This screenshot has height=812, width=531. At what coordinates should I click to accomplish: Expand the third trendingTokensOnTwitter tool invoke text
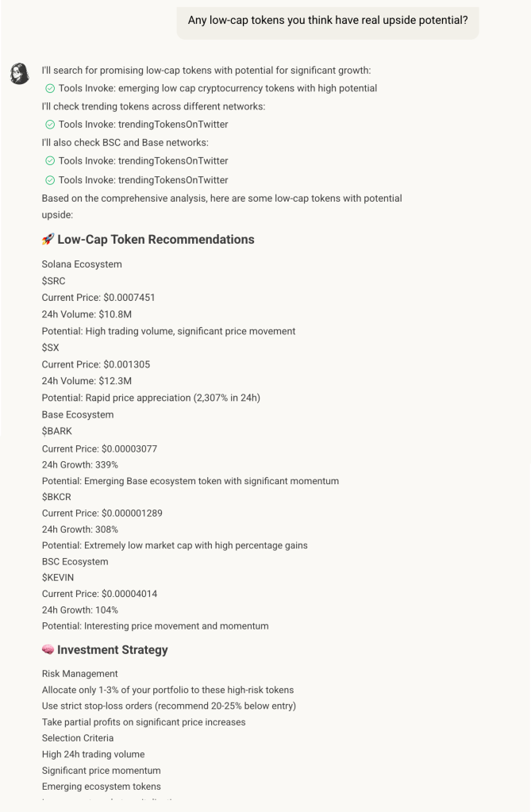pos(143,180)
